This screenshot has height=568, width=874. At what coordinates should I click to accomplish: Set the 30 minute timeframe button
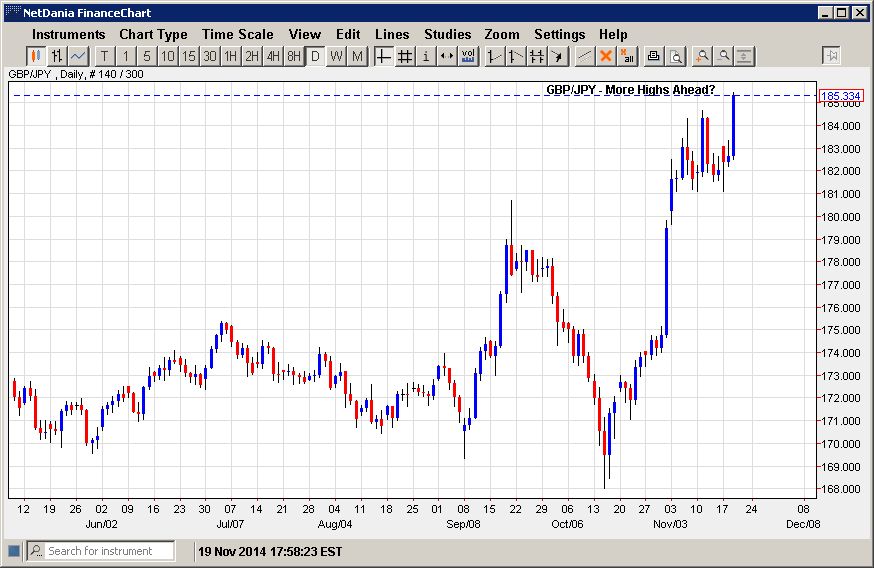[210, 56]
